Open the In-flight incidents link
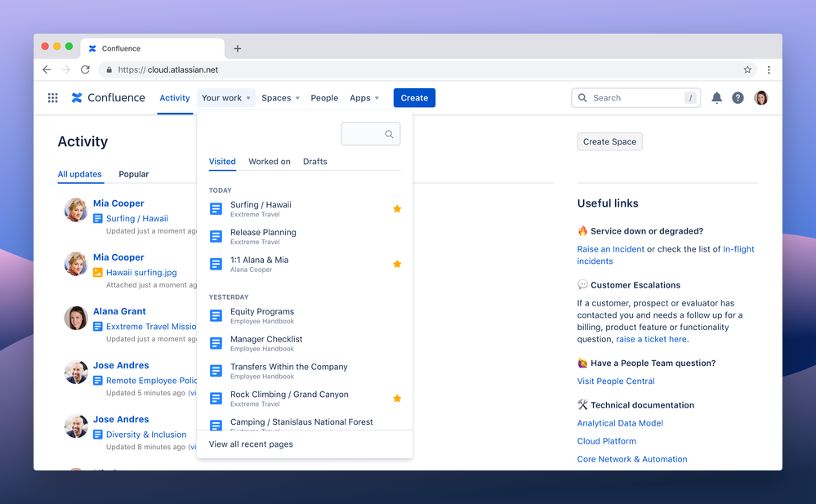The height and width of the screenshot is (504, 816). [x=738, y=249]
